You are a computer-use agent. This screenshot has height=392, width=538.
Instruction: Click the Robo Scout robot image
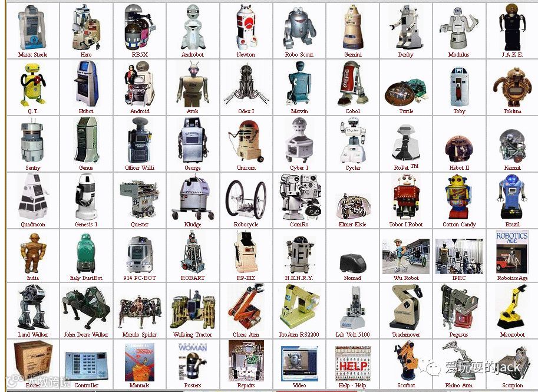[x=299, y=28]
